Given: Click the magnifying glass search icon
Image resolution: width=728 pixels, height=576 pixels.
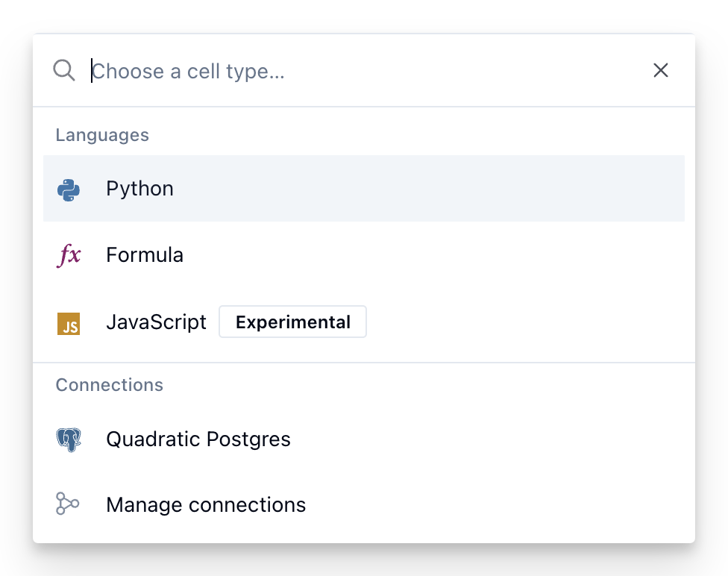Looking at the screenshot, I should [x=64, y=71].
